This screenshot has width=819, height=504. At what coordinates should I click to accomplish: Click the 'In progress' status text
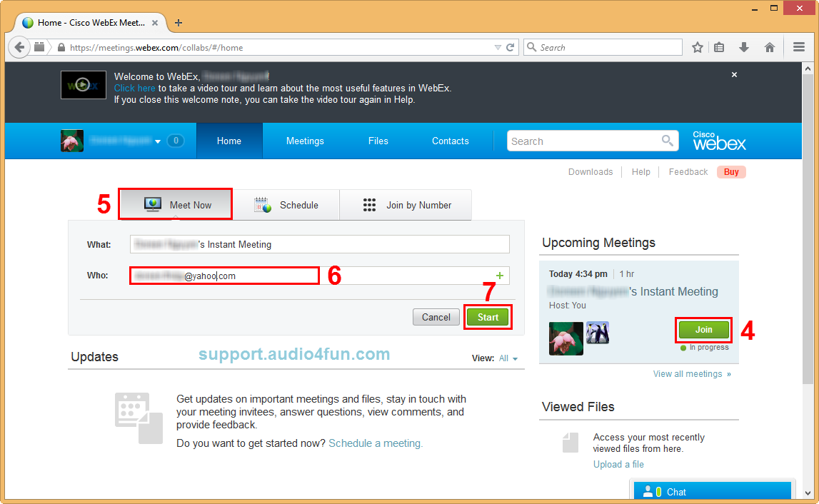tap(709, 348)
